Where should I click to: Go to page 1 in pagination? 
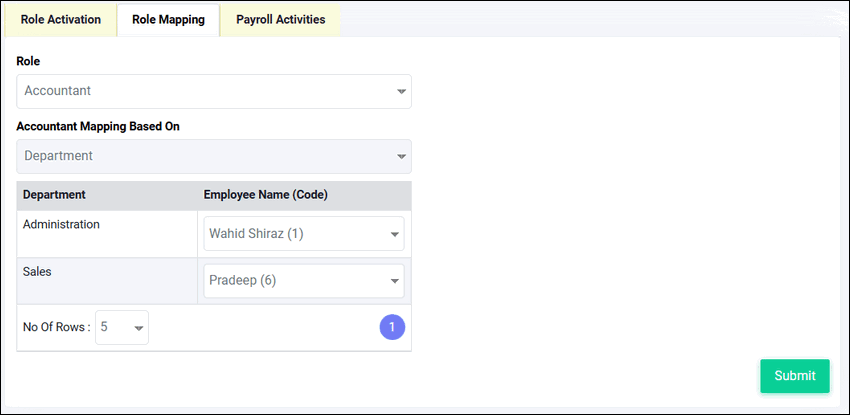click(392, 327)
